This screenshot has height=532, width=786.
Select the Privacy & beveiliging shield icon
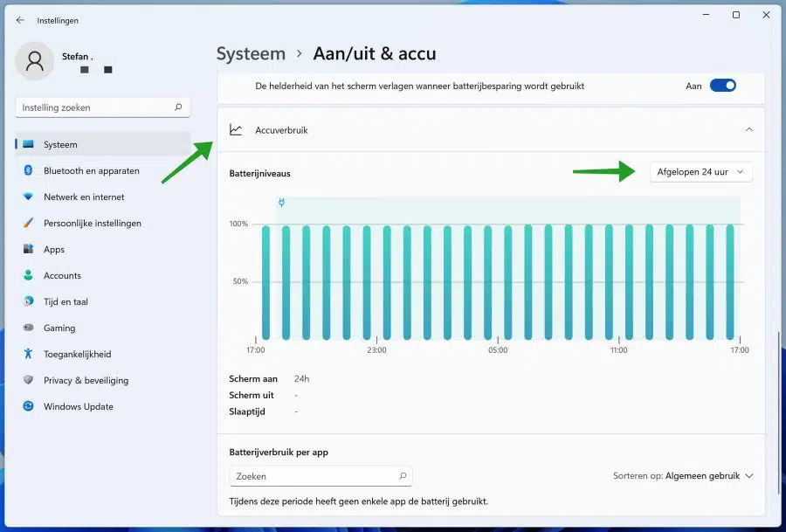(28, 380)
